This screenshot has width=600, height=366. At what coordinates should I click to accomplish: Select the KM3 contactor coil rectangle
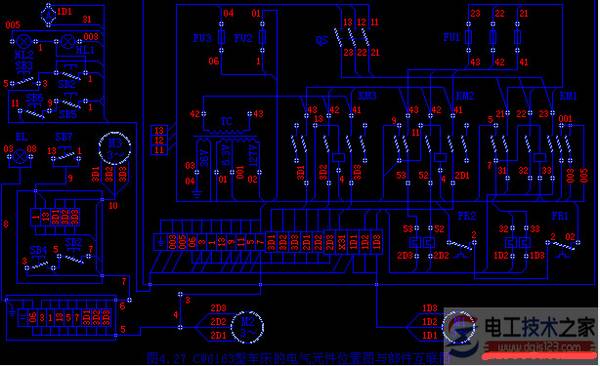pos(338,157)
